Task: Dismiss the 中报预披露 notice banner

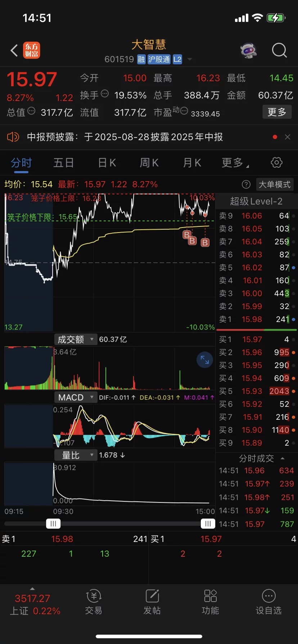Action: 287,137
